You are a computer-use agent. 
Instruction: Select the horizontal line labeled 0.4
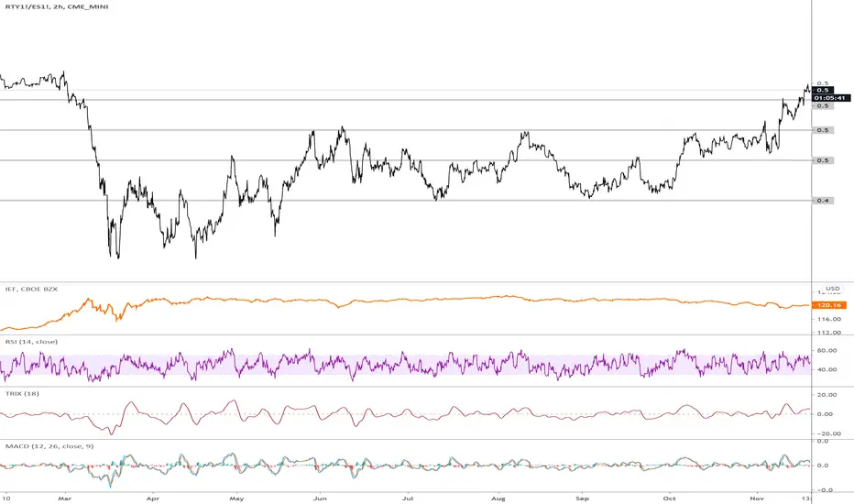406,201
